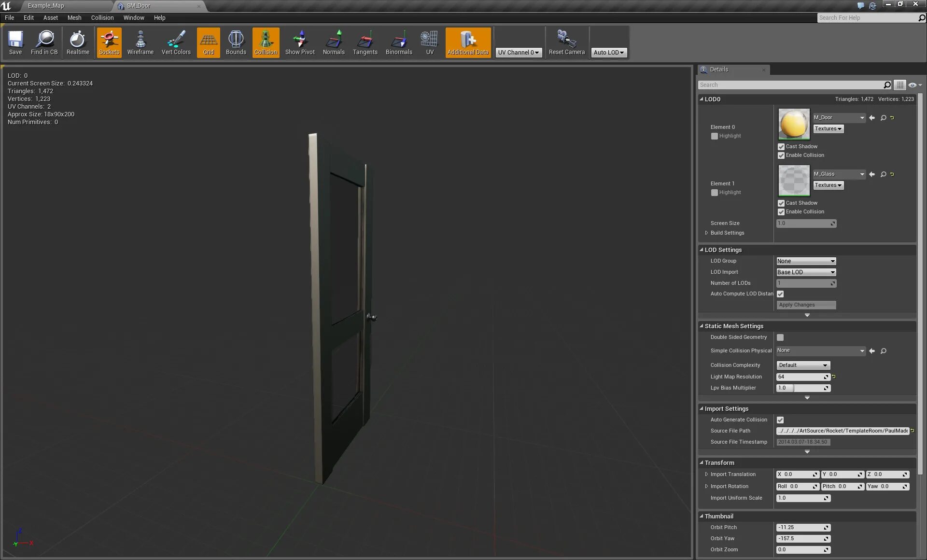Toggle the Sockets display icon

(x=109, y=42)
